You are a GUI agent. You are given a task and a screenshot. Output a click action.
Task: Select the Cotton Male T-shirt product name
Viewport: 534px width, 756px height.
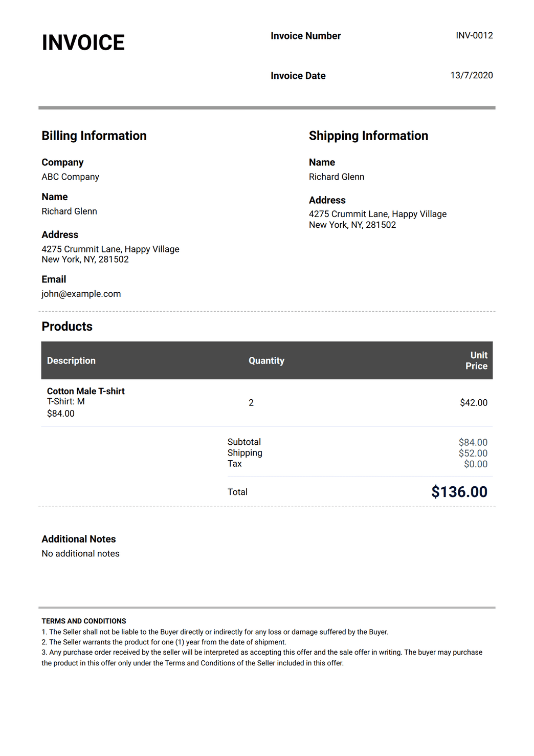[86, 391]
